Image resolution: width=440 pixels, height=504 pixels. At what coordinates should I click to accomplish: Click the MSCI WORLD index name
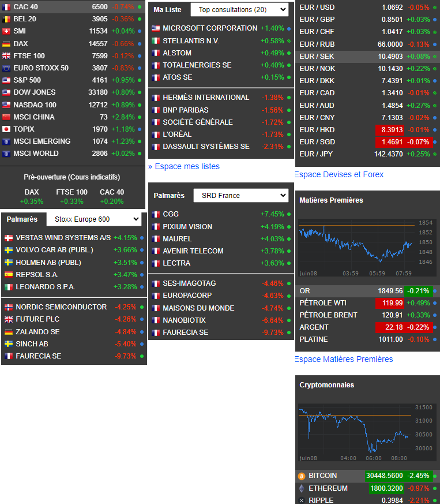point(36,154)
